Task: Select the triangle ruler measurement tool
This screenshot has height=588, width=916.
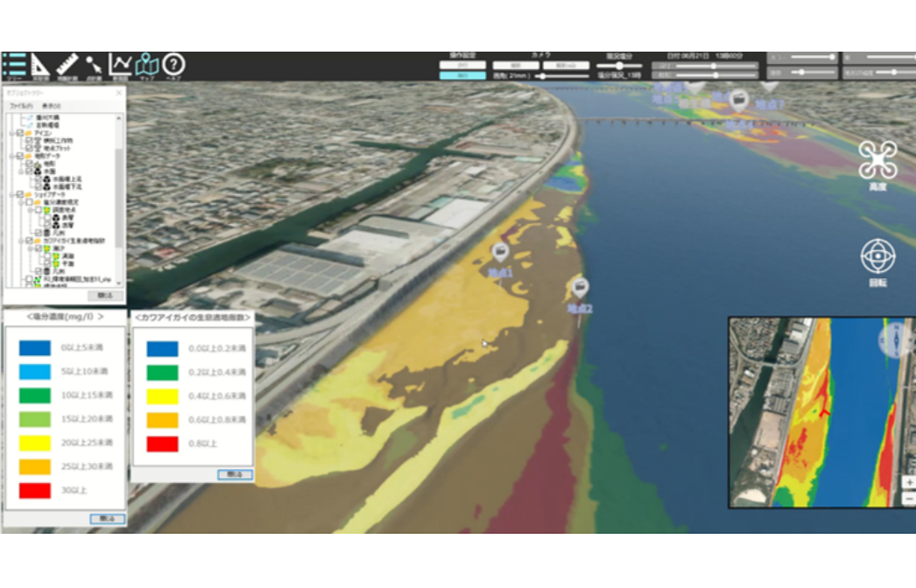Action: pos(40,65)
